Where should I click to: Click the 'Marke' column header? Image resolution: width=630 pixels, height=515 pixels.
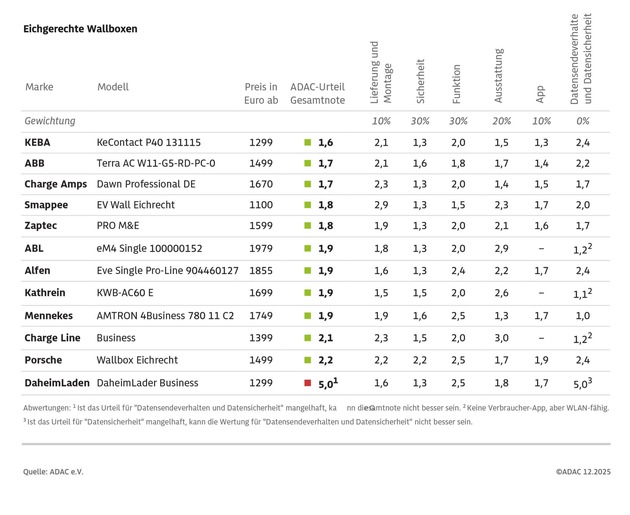(x=39, y=87)
